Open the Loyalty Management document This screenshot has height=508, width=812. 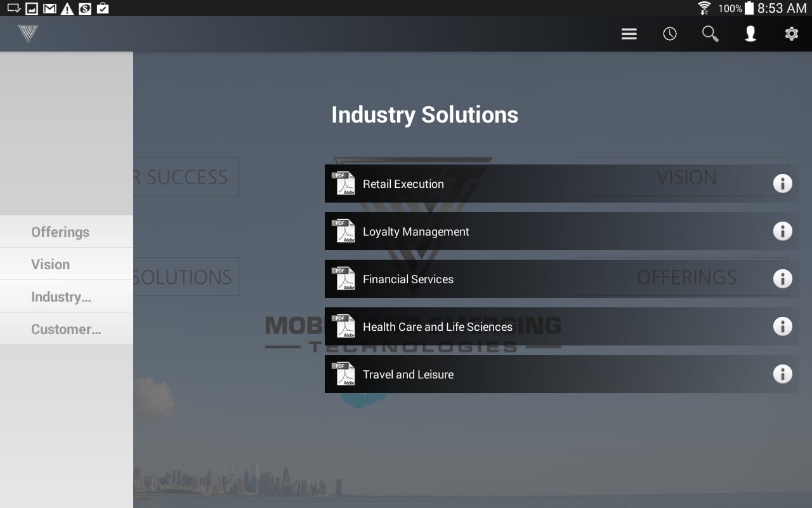click(561, 231)
